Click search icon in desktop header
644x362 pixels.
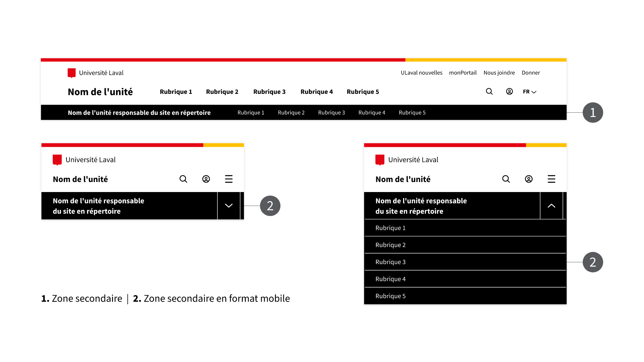(489, 92)
